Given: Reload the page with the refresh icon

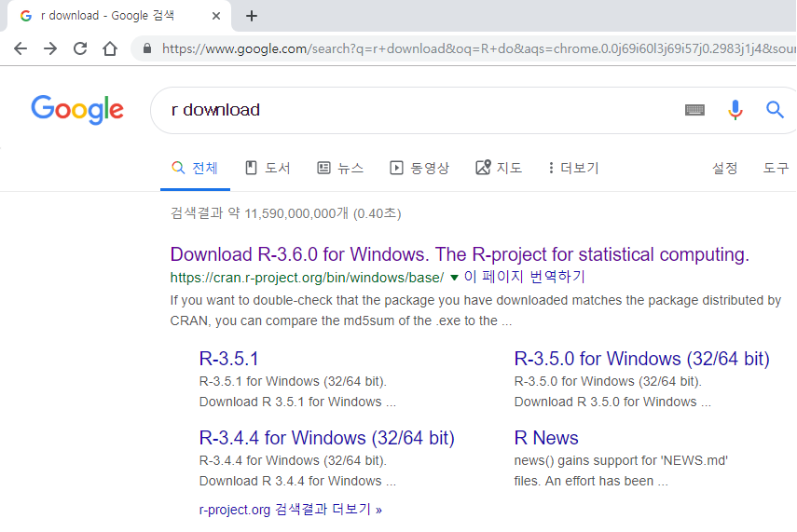Looking at the screenshot, I should pyautogui.click(x=80, y=48).
